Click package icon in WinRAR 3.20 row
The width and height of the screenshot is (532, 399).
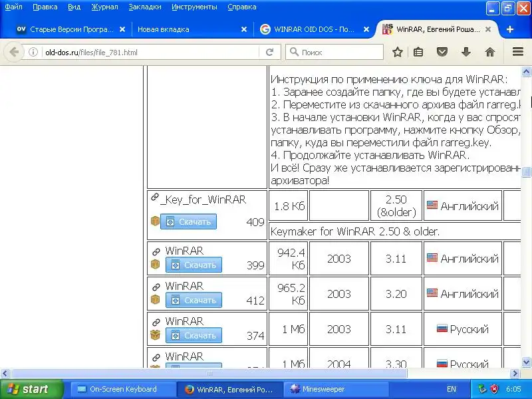click(x=155, y=300)
